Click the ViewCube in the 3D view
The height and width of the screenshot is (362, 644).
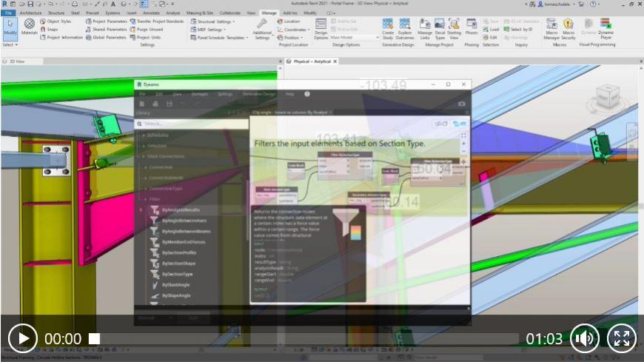(608, 97)
